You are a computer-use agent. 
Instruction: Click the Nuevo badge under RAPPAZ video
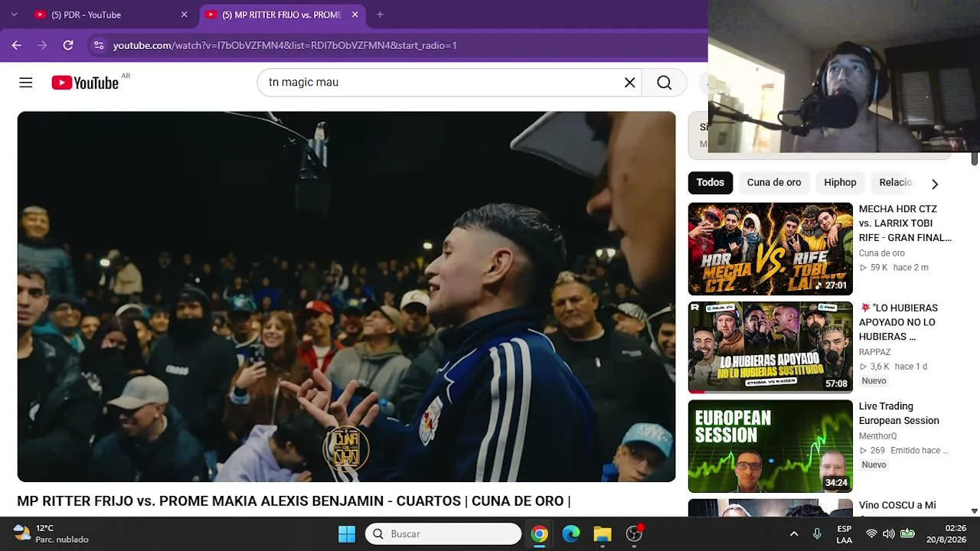874,381
